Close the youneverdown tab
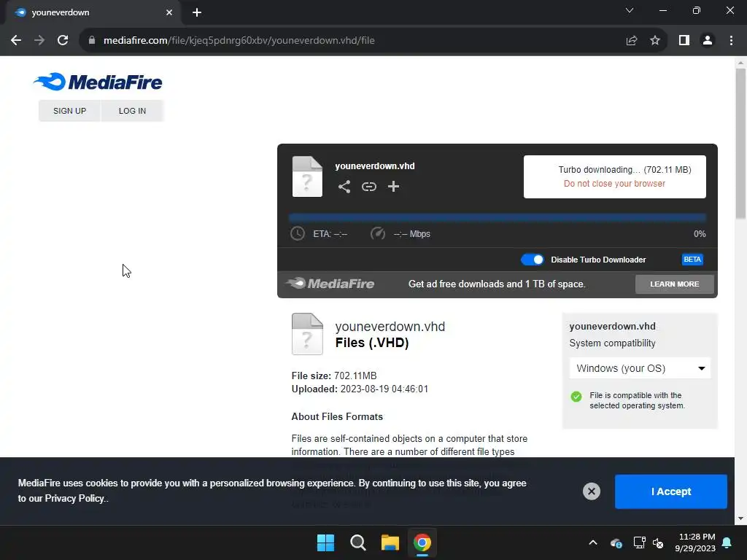This screenshot has width=747, height=560. (x=169, y=12)
